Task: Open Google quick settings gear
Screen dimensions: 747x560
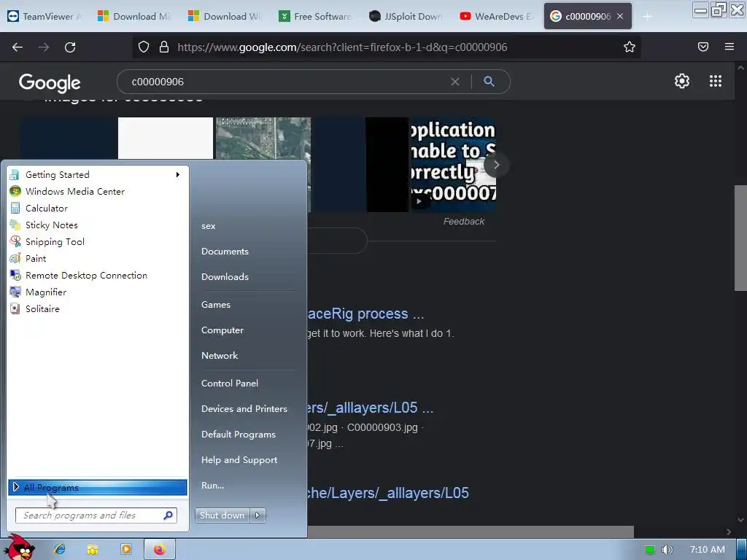Action: pyautogui.click(x=682, y=81)
